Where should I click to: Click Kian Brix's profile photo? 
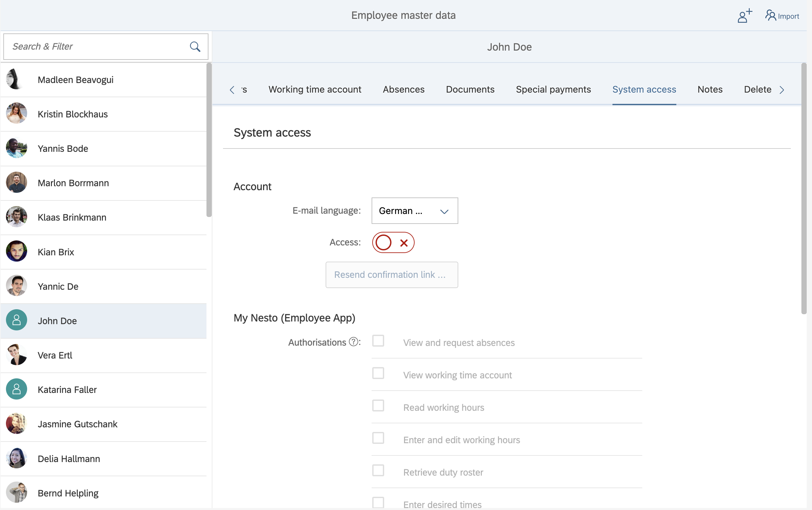pos(17,251)
